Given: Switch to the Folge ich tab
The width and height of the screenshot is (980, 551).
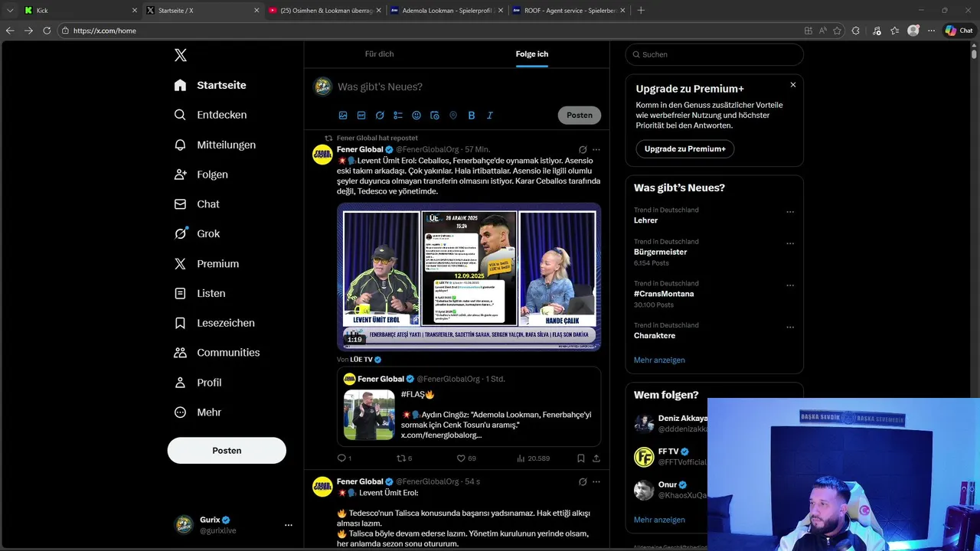Looking at the screenshot, I should pos(531,54).
